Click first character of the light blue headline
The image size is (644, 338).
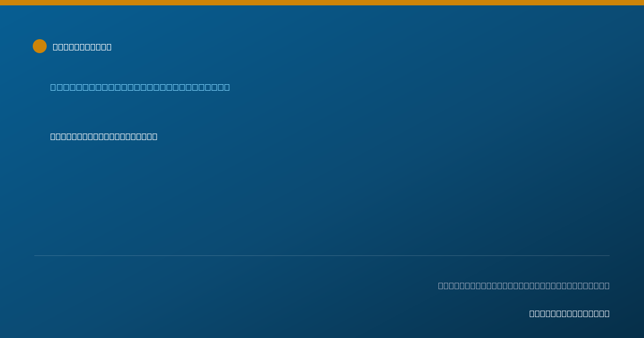53,87
